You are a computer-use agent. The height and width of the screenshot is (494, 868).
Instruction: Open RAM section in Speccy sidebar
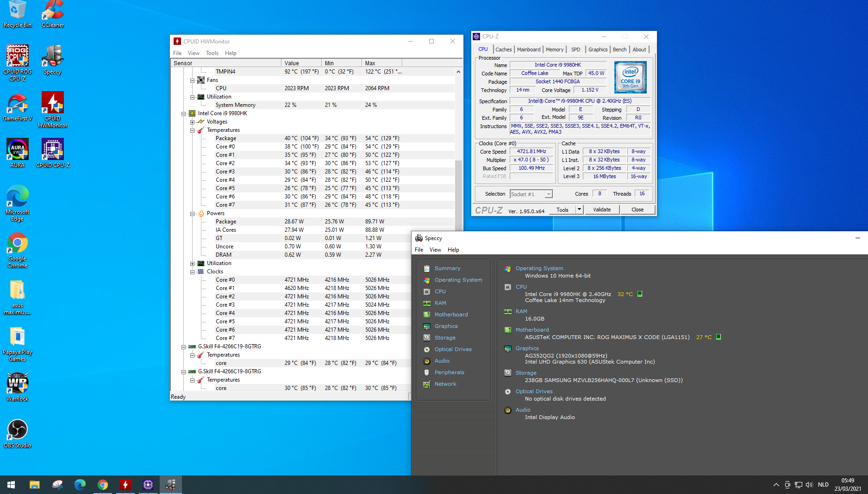(440, 303)
